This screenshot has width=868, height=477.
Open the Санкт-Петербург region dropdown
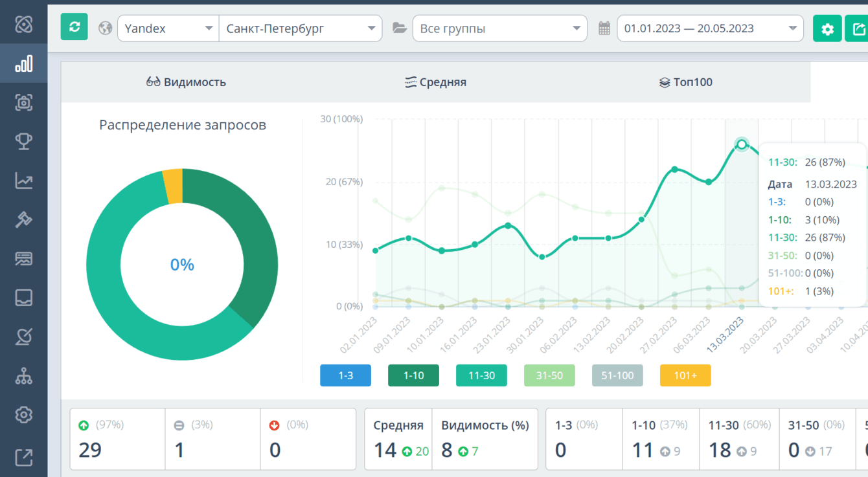[300, 28]
